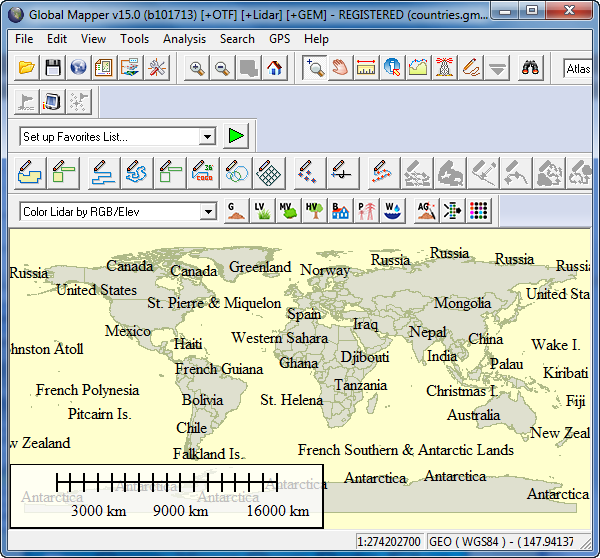Click the Configuration tools icon
Screen dimensions: 600x558
(x=157, y=68)
